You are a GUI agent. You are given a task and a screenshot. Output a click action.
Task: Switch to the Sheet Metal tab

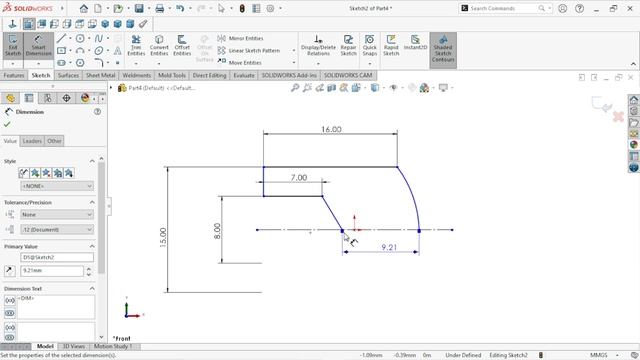tap(100, 76)
